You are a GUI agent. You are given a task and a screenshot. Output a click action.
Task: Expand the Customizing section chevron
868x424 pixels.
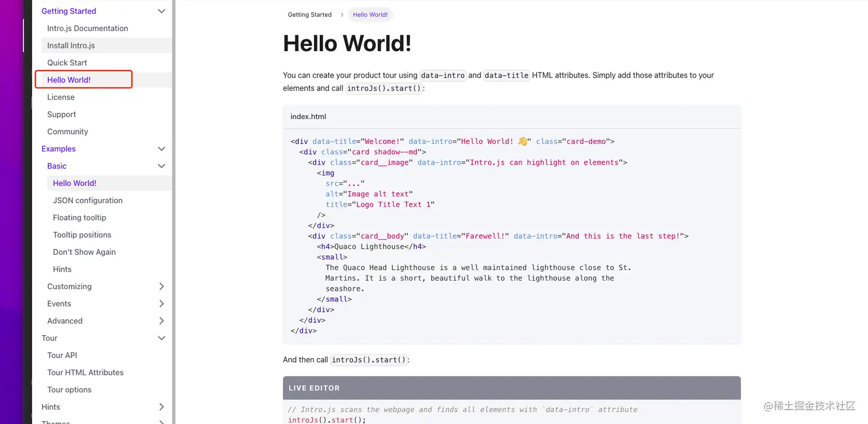pyautogui.click(x=161, y=286)
